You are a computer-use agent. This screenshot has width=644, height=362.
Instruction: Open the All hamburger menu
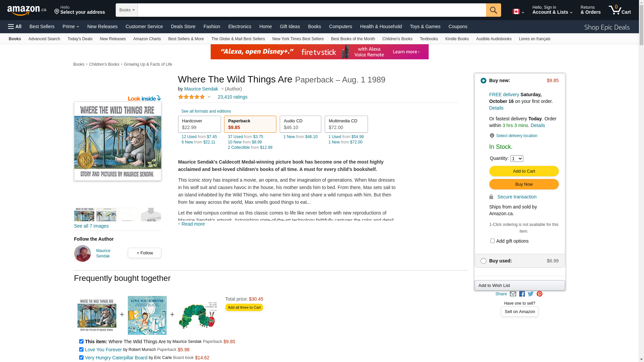[15, 26]
